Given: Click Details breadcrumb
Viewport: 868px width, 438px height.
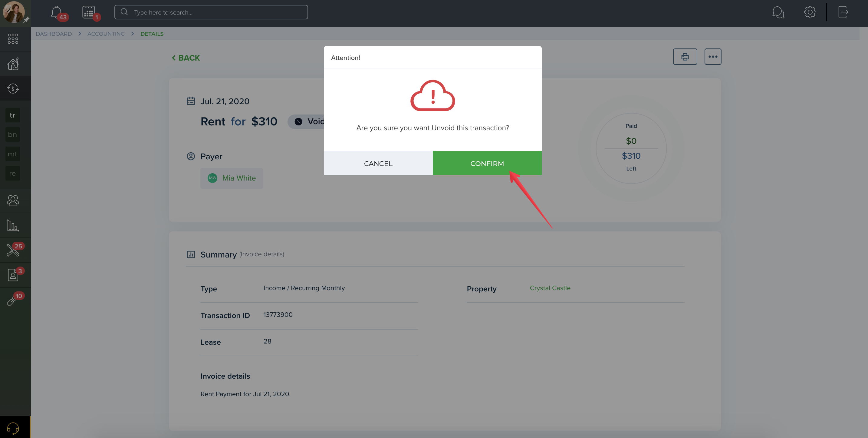Looking at the screenshot, I should [152, 34].
